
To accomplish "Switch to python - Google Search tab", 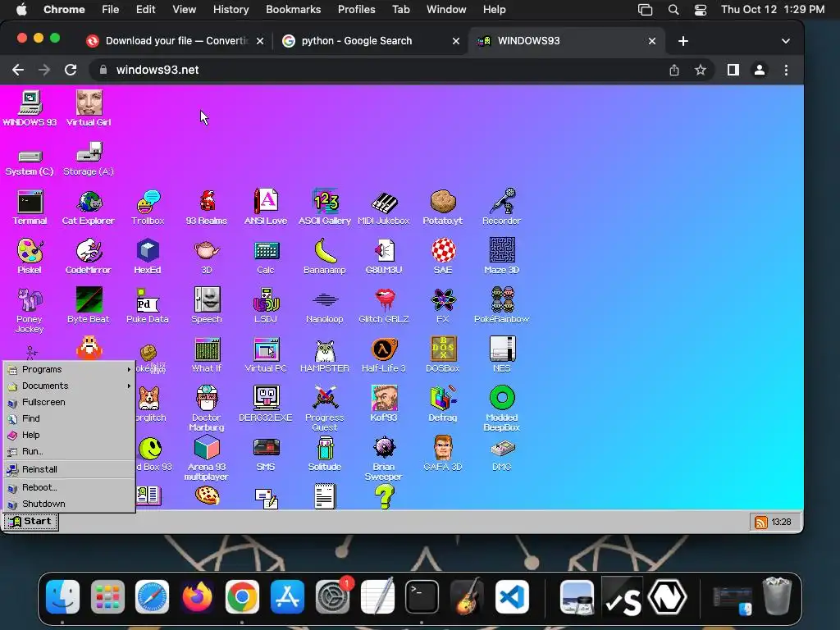I will pos(370,41).
